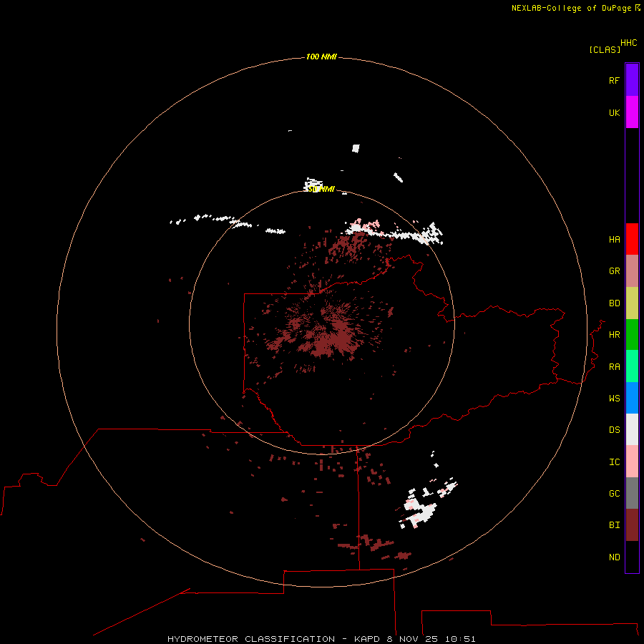
Task: Click the DS legend label
Action: (614, 430)
